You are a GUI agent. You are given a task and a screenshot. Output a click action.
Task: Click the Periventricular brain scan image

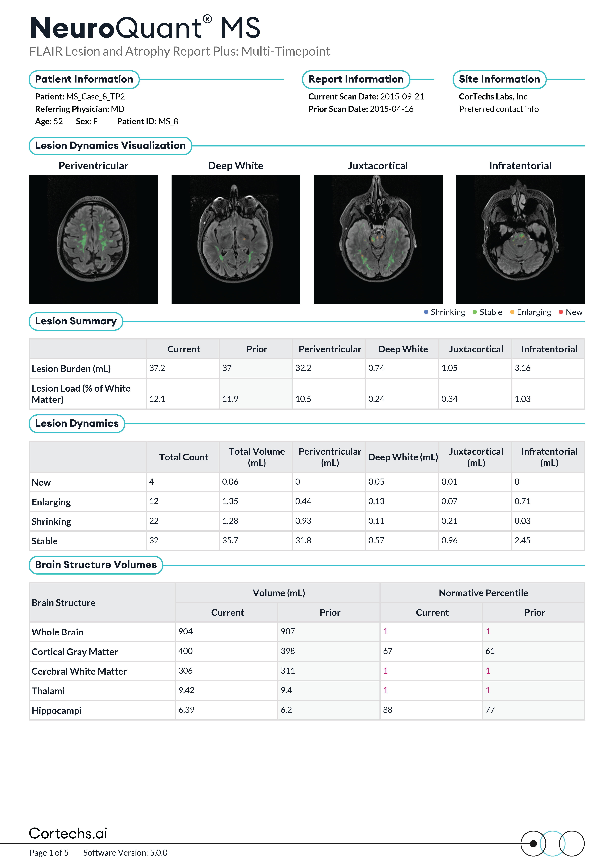pos(93,239)
